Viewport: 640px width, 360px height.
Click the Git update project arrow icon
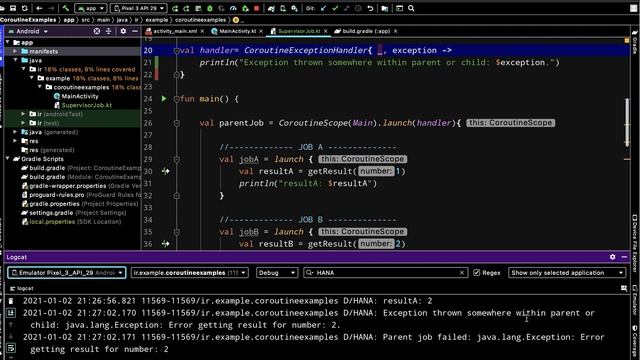323,8
